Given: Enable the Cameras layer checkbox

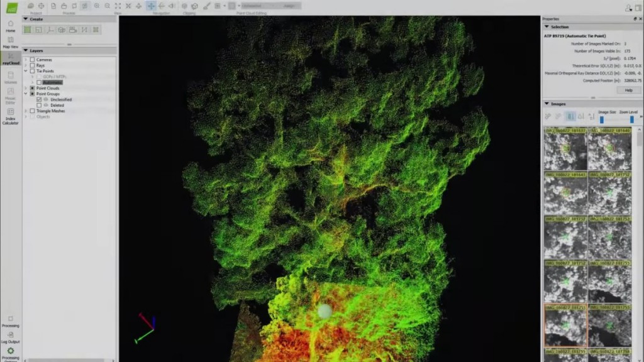Looking at the screenshot, I should [x=33, y=60].
